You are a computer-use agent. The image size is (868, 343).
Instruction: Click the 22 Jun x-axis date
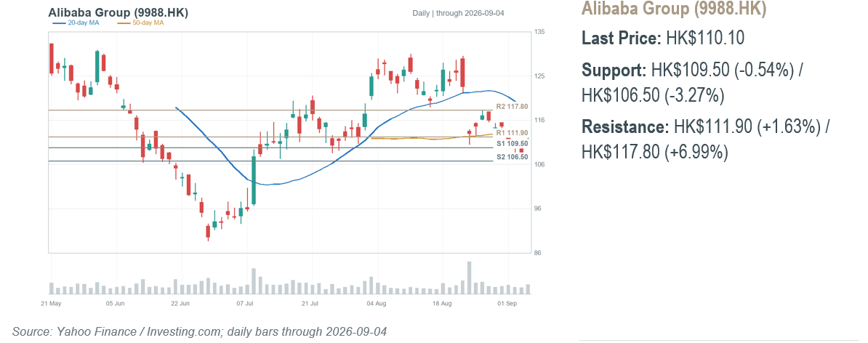(x=180, y=304)
